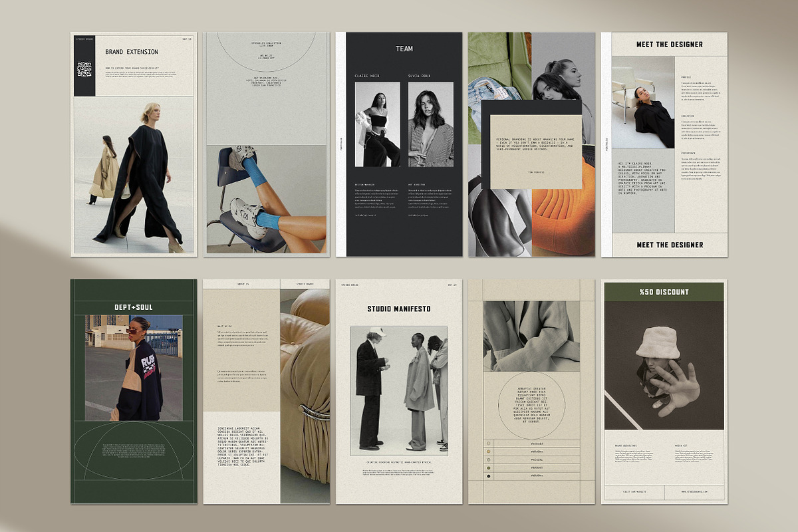Select Claire Noir's black-and-white portrait
The image size is (798, 532).
click(378, 124)
